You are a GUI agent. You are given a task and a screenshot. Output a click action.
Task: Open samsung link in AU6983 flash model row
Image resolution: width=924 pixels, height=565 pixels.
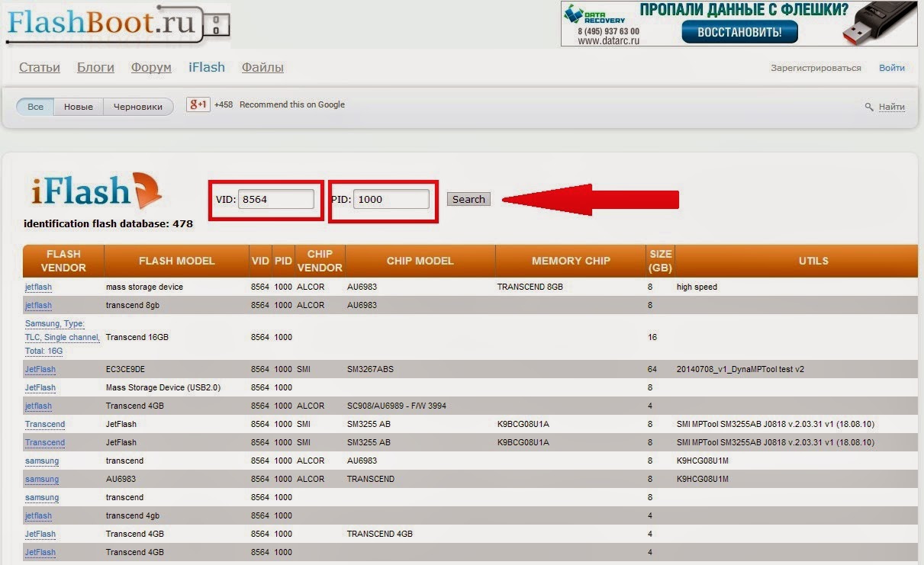pyautogui.click(x=42, y=479)
